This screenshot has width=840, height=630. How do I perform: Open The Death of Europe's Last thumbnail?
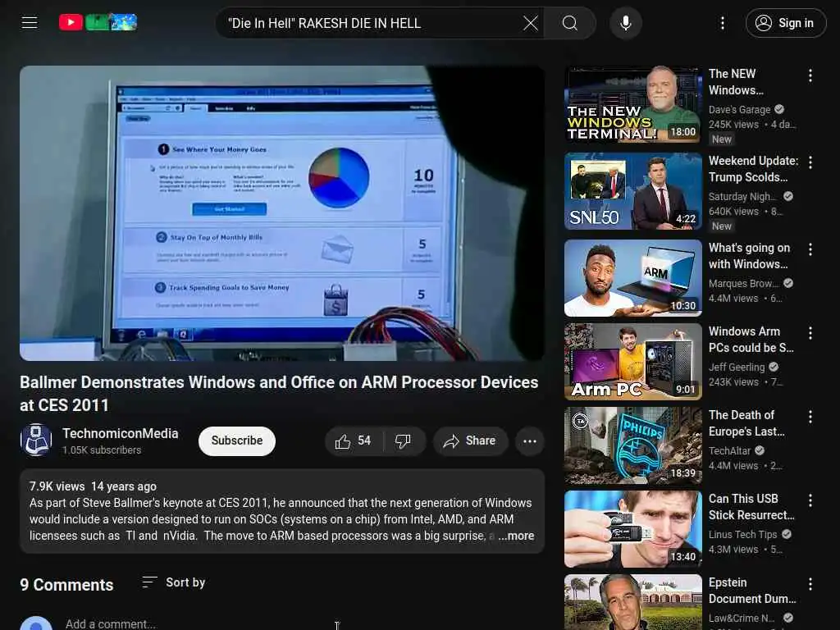[633, 445]
